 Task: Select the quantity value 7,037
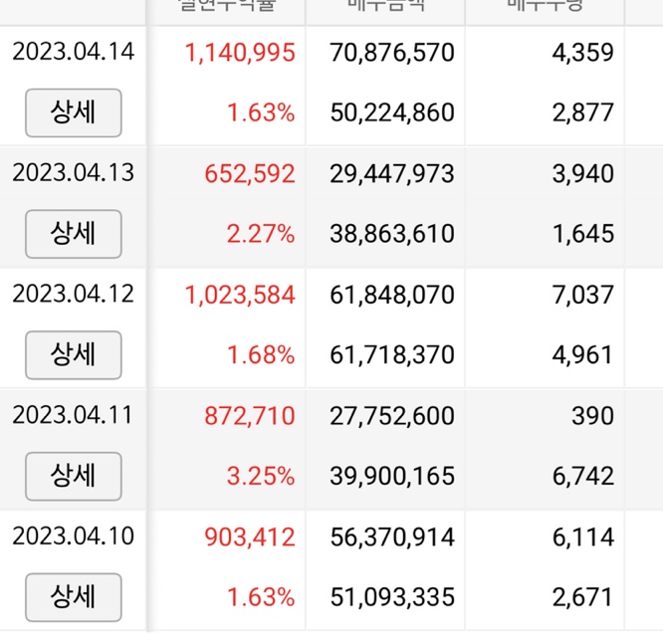(x=583, y=296)
